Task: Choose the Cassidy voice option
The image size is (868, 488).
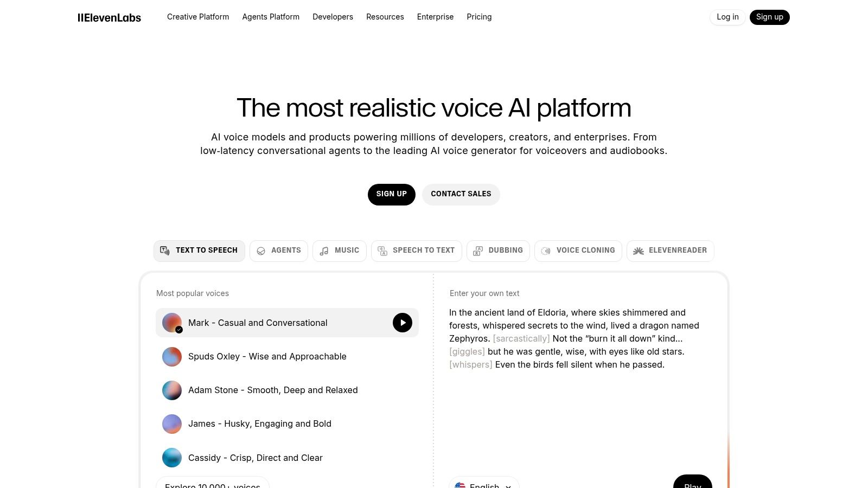Action: tap(255, 458)
